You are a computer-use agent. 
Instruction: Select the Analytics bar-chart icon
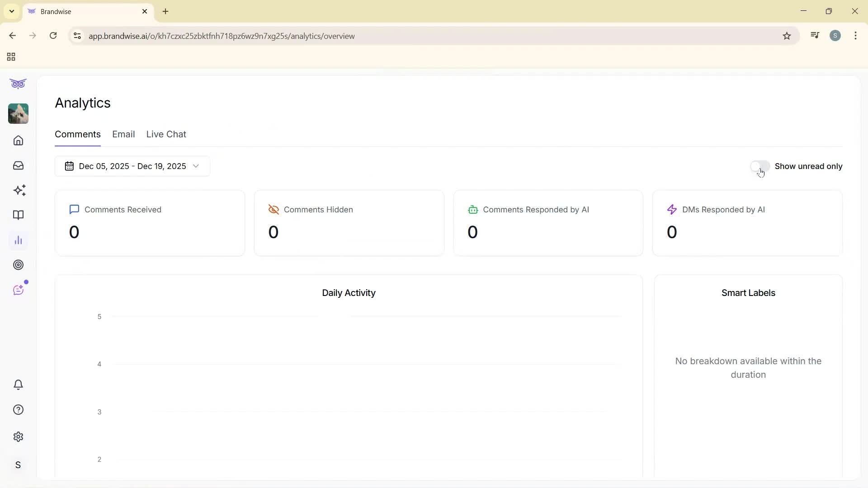click(18, 240)
